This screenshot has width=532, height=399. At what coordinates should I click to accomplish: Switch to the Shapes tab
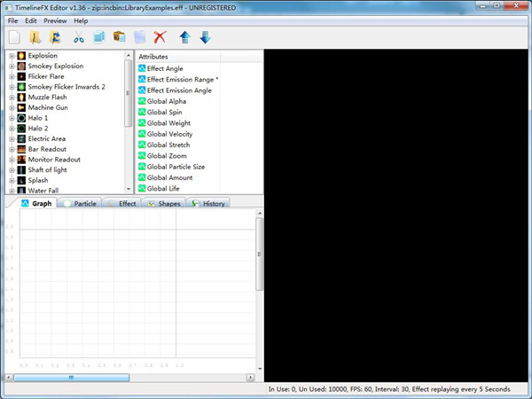(164, 203)
